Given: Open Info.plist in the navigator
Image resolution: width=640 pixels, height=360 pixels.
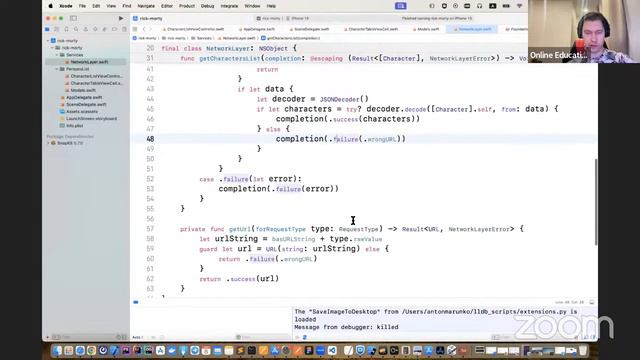Looking at the screenshot, I should click(x=71, y=126).
